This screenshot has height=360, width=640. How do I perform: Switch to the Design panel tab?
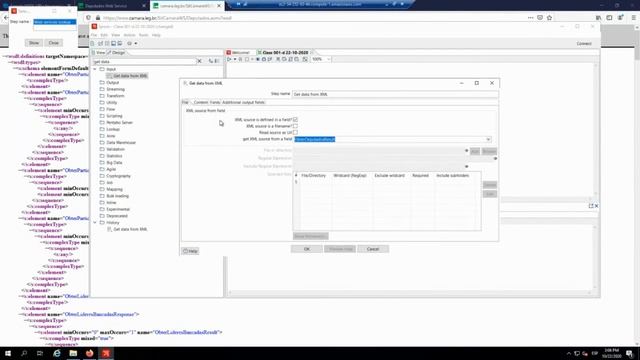(116, 53)
